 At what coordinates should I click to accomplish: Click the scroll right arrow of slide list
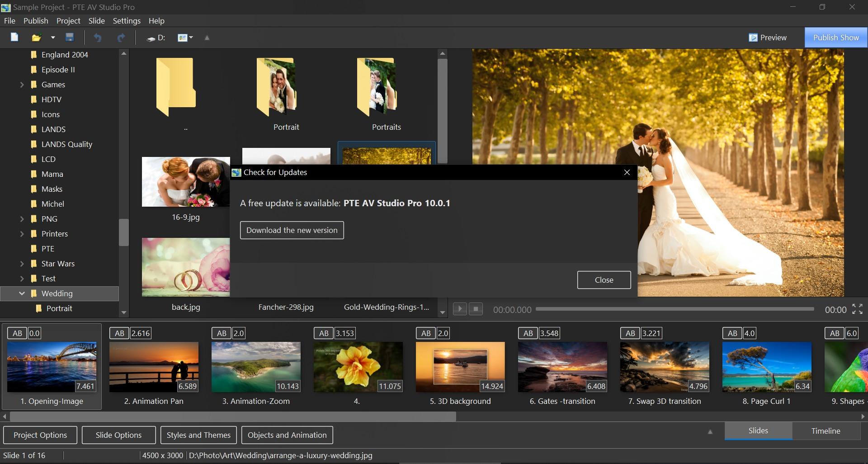tap(863, 417)
